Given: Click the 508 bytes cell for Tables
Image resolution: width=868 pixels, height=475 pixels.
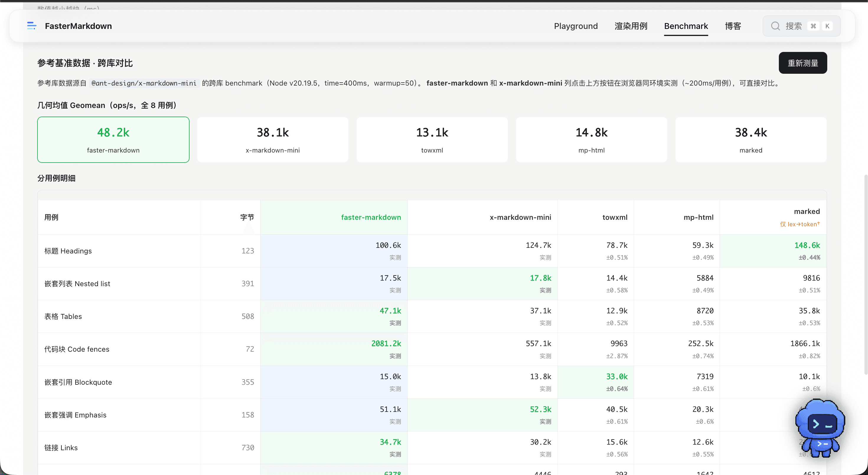Looking at the screenshot, I should [248, 317].
